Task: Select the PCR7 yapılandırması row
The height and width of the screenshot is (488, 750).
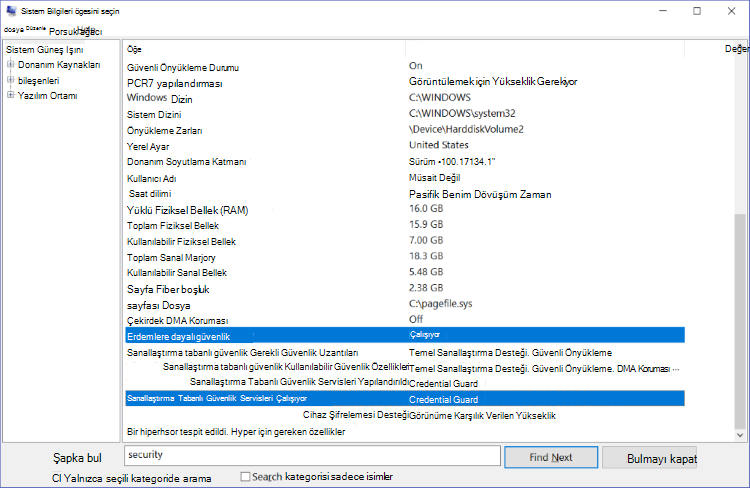Action: point(405,83)
